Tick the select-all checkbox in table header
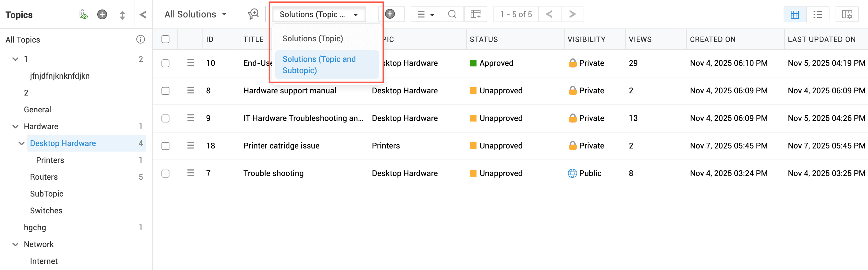This screenshot has height=270, width=868. pos(165,39)
